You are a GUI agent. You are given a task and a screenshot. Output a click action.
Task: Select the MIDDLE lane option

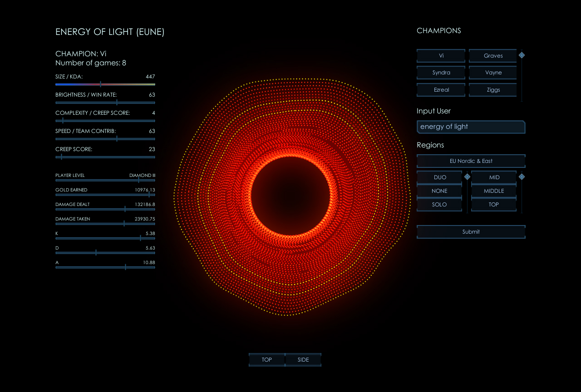point(494,191)
